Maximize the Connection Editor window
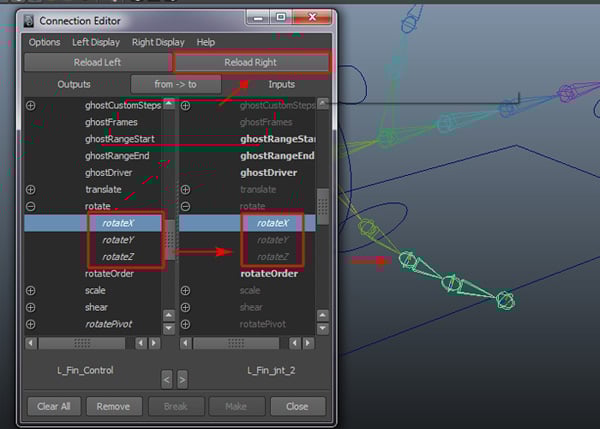Viewport: 600px width, 429px height. 281,18
